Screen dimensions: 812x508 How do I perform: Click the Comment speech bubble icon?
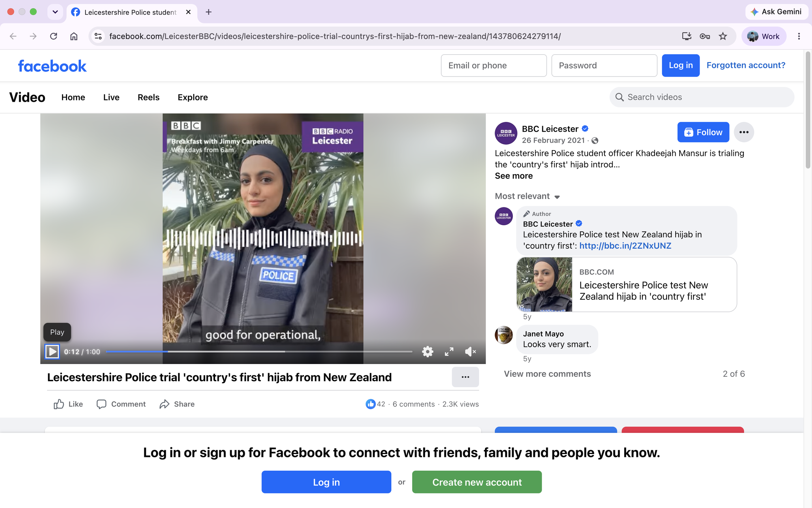101,404
